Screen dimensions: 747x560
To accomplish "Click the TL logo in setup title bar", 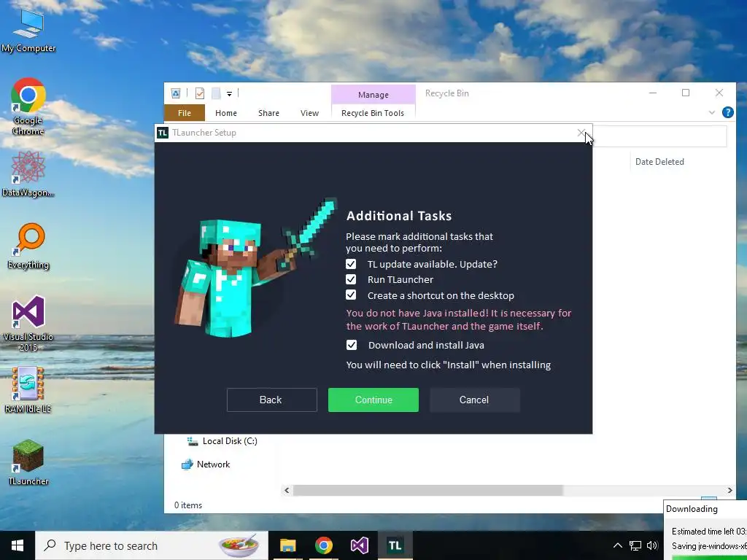I will click(163, 133).
